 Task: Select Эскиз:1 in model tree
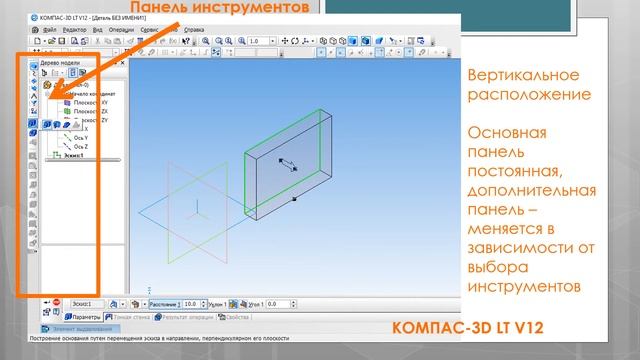(69, 156)
